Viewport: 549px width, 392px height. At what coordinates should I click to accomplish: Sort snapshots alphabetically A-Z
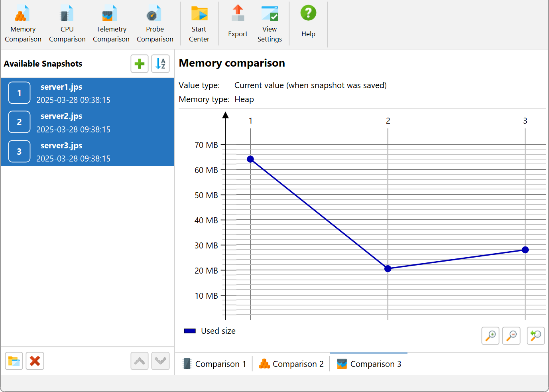point(161,64)
